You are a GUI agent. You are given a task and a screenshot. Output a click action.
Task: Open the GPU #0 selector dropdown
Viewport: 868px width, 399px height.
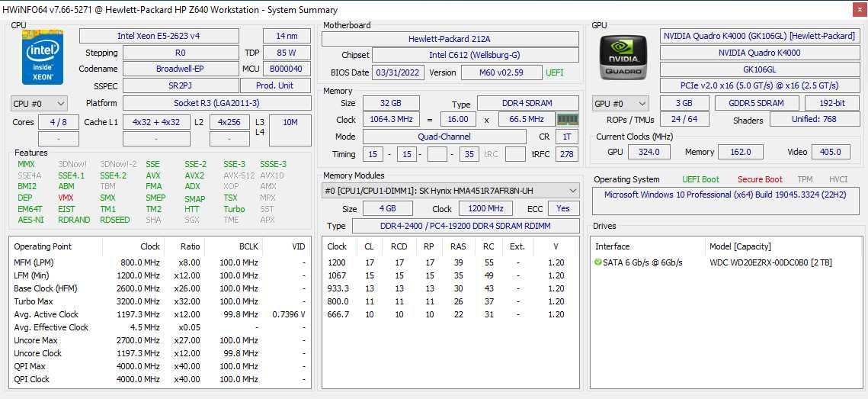coord(620,104)
